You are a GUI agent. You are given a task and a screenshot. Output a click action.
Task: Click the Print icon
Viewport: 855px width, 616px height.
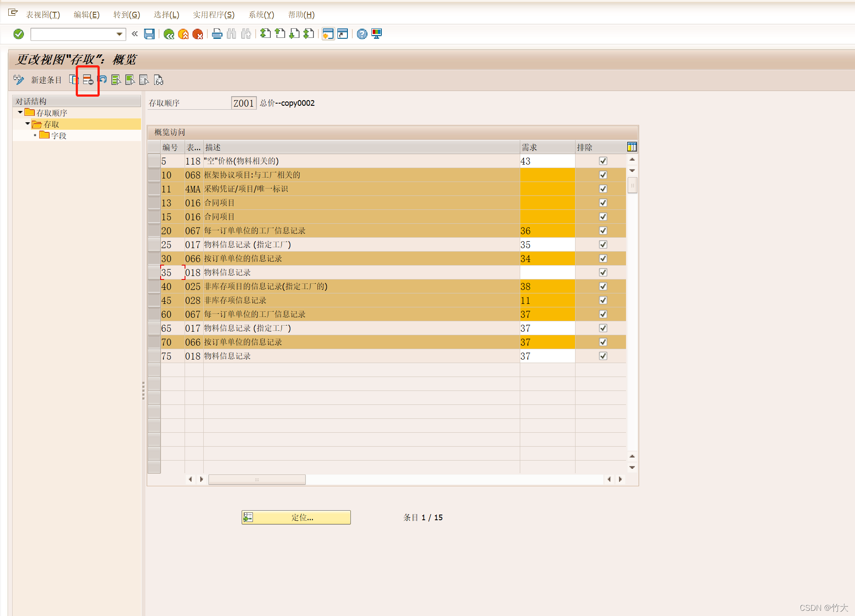tap(217, 34)
